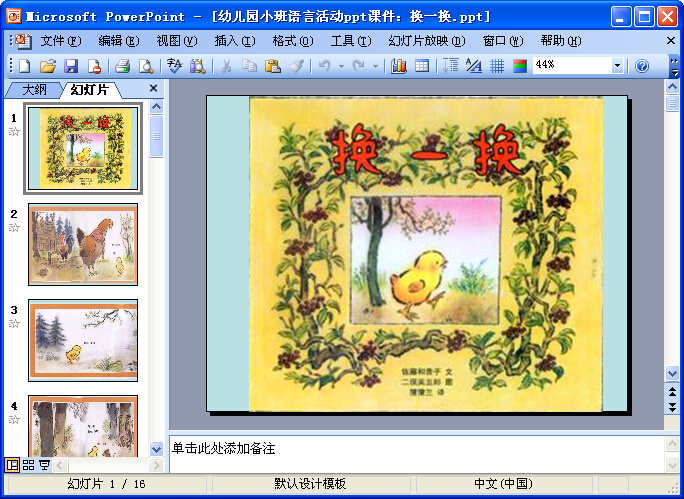The width and height of the screenshot is (684, 499).
Task: Switch to the 大纲 outline tab
Action: [x=34, y=89]
